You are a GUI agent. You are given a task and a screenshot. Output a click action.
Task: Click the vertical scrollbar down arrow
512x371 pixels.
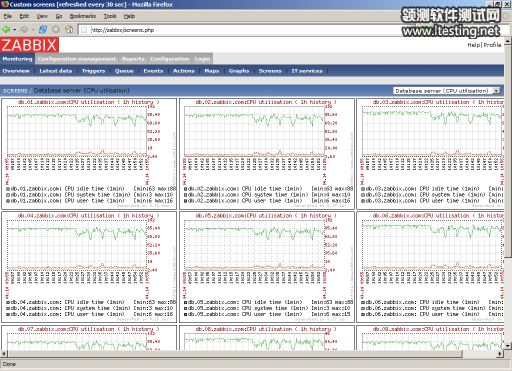pos(508,346)
